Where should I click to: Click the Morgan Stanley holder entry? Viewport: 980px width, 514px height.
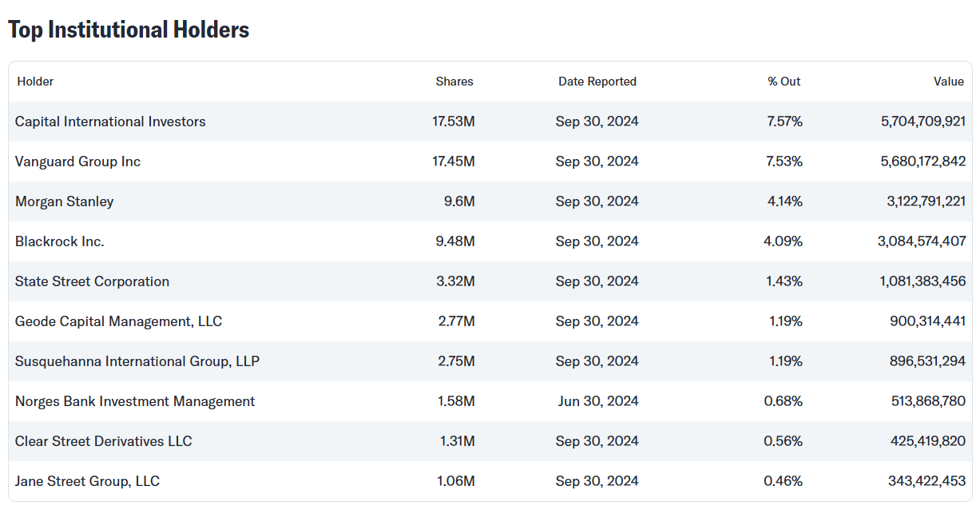64,201
